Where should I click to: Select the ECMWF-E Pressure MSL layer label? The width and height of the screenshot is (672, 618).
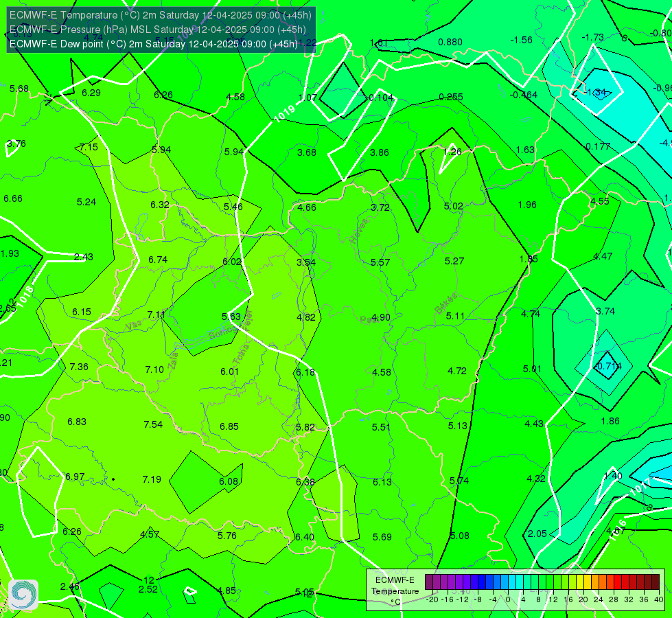click(x=158, y=30)
